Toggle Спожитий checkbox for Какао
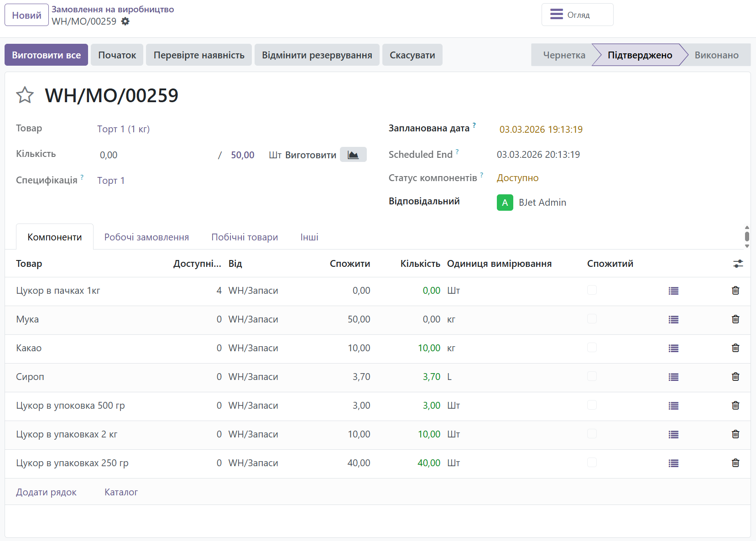Image resolution: width=756 pixels, height=541 pixels. coord(592,348)
